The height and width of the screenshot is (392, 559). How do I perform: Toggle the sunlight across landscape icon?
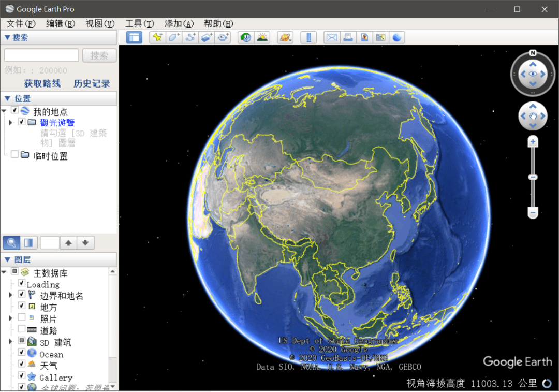(x=262, y=37)
